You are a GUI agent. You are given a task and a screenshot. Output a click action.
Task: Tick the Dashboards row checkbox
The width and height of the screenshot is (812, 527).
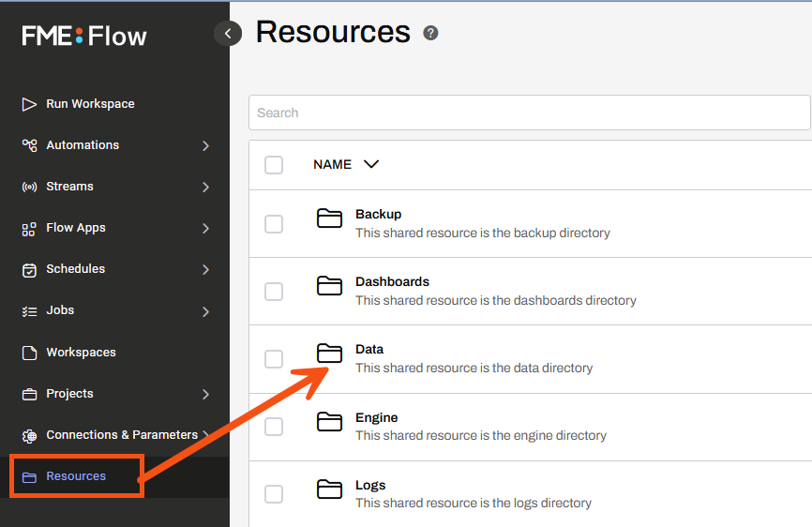274,292
